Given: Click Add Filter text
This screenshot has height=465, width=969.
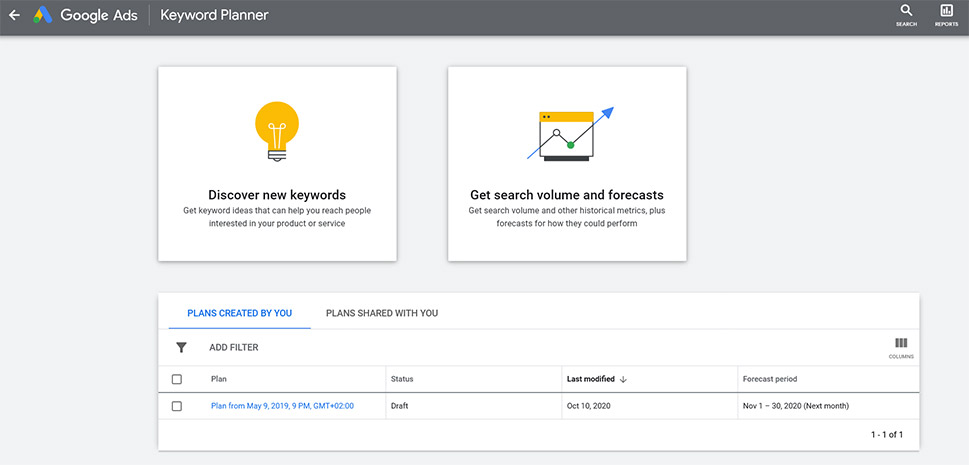Looking at the screenshot, I should pos(234,347).
